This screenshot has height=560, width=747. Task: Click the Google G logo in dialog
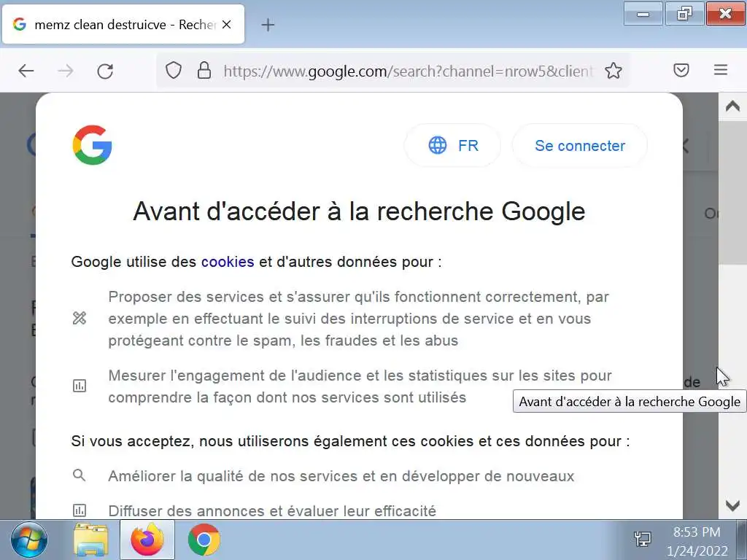pos(93,145)
